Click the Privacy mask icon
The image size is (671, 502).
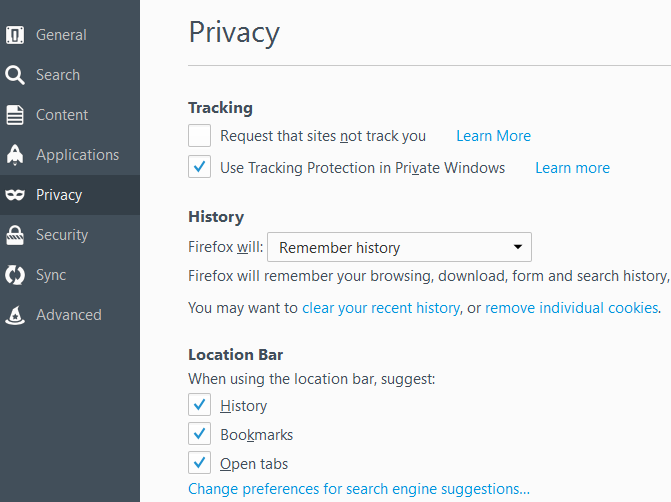(x=15, y=195)
